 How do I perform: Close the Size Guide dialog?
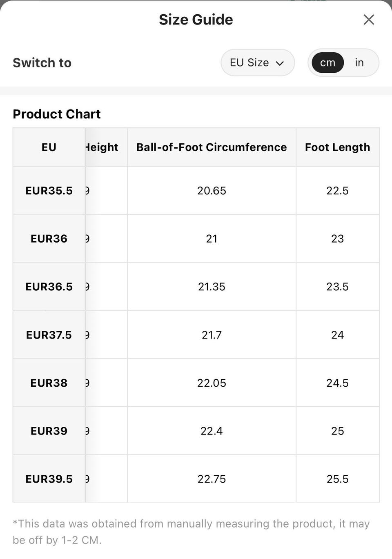369,20
